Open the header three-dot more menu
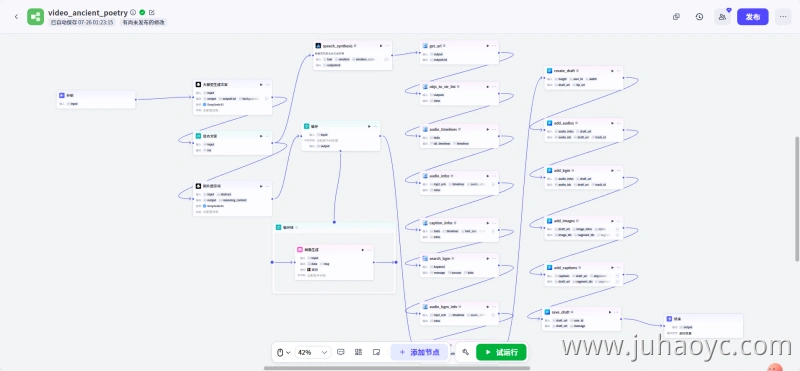Screen dimensions: 800x371 (x=783, y=17)
